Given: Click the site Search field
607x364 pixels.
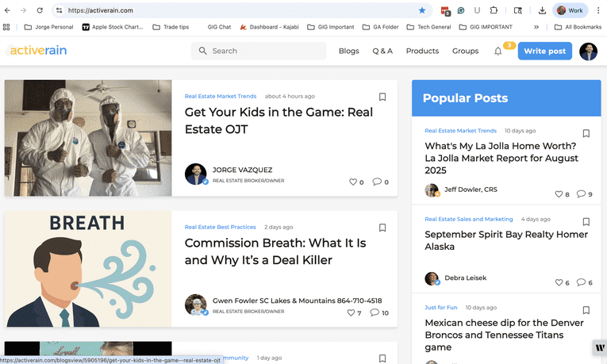Looking at the screenshot, I should (x=259, y=51).
